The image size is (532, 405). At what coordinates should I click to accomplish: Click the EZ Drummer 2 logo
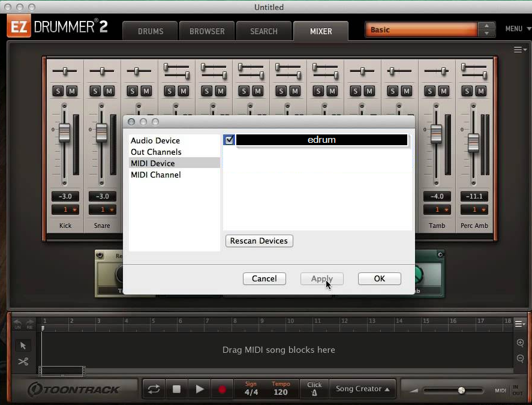[x=58, y=26]
